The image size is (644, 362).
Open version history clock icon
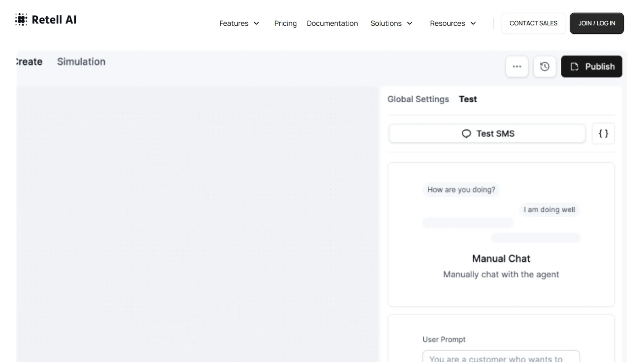click(x=545, y=67)
